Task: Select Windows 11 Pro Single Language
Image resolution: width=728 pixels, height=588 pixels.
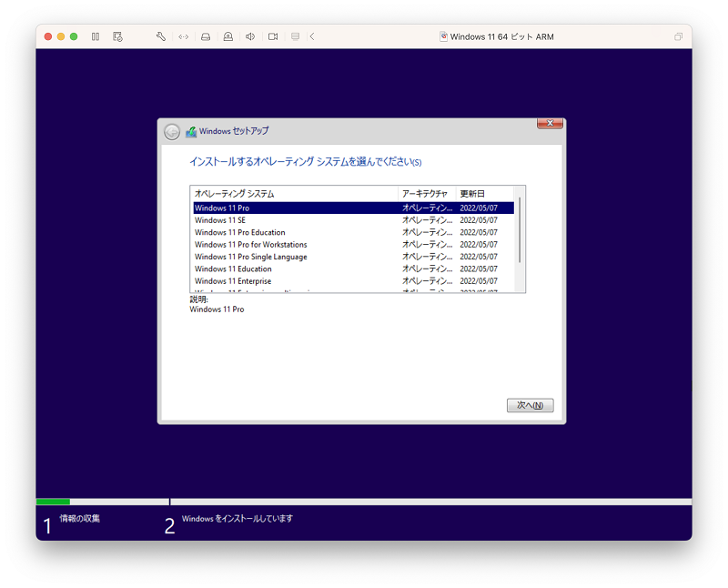Action: (353, 257)
